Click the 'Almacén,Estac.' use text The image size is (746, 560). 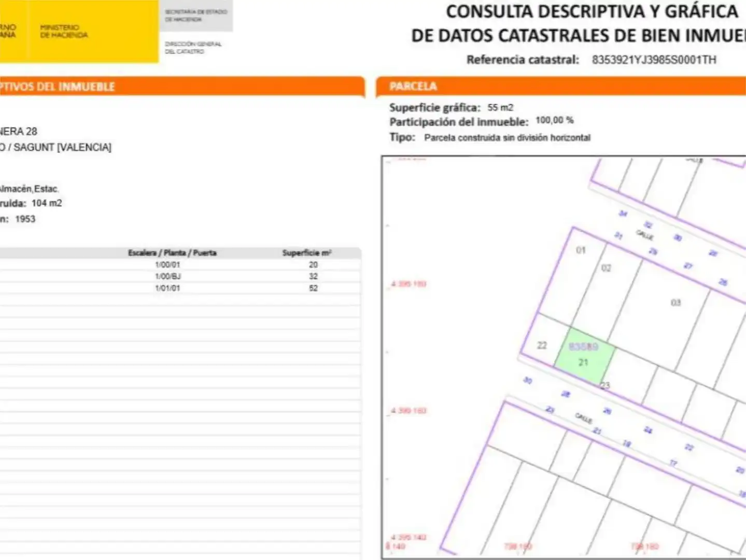tap(29, 189)
